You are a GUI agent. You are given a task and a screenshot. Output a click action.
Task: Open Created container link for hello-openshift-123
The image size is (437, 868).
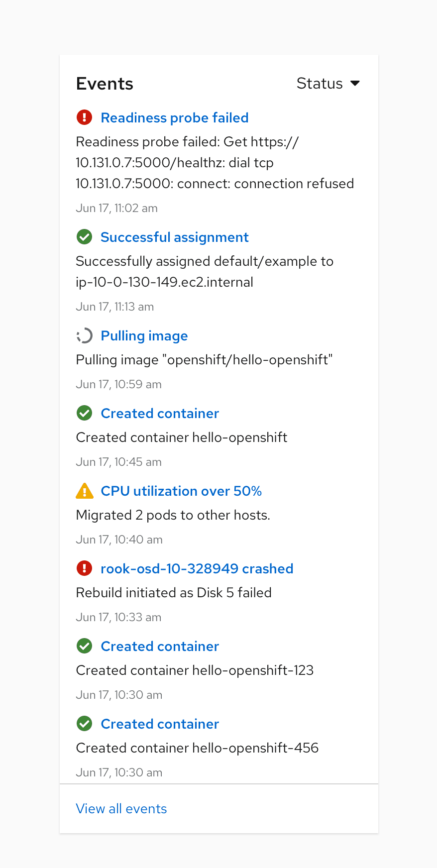point(160,646)
